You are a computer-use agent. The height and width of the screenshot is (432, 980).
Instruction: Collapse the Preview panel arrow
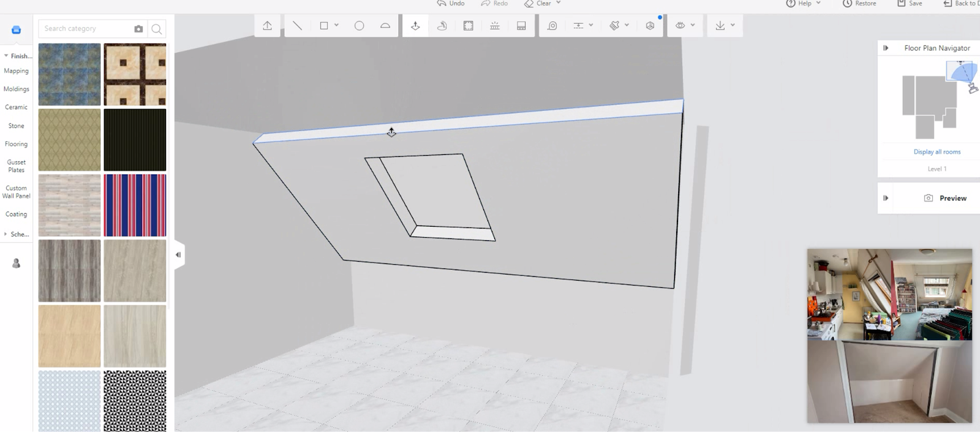[886, 198]
